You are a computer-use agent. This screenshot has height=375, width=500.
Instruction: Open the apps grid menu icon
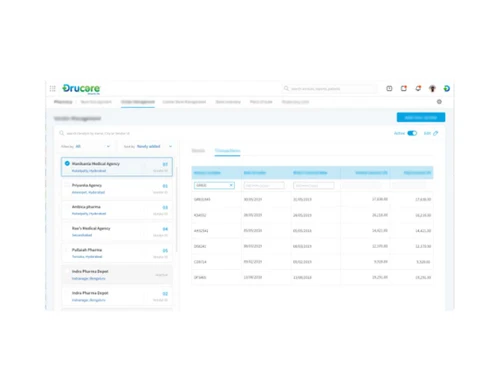pos(52,88)
